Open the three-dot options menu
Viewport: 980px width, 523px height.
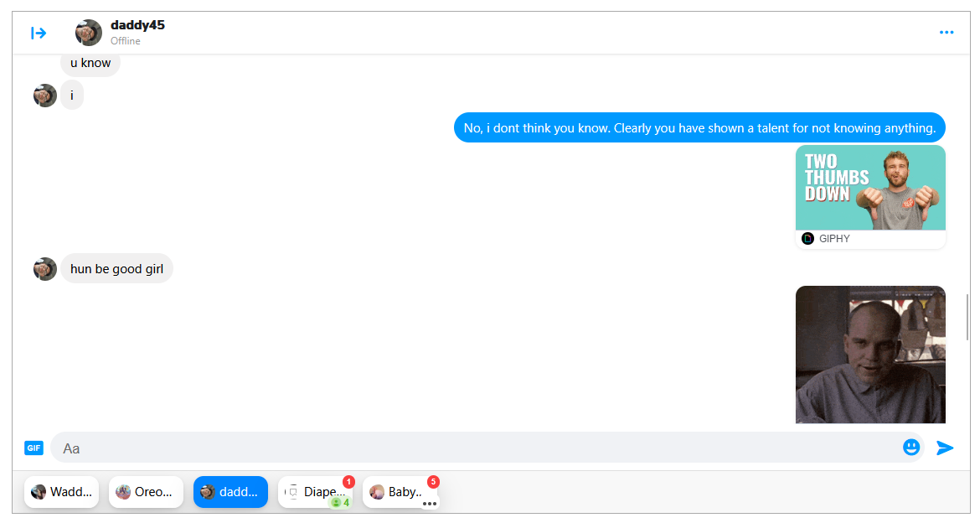click(946, 33)
